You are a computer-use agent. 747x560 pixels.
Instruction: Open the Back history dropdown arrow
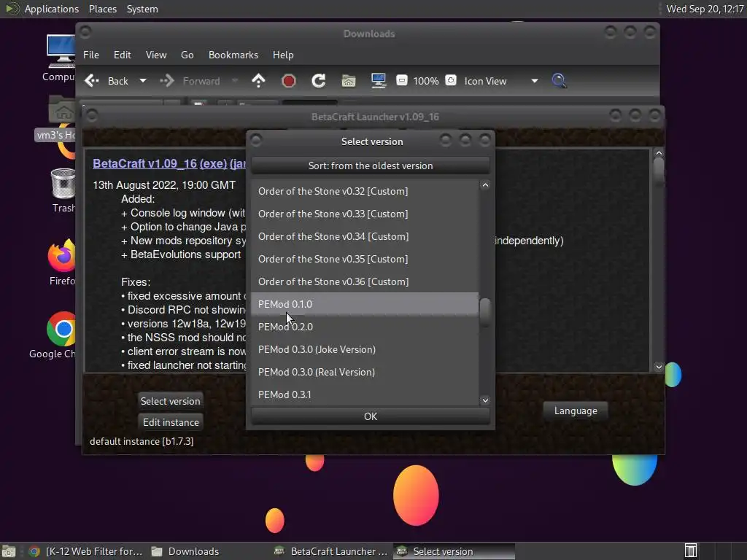pos(142,81)
